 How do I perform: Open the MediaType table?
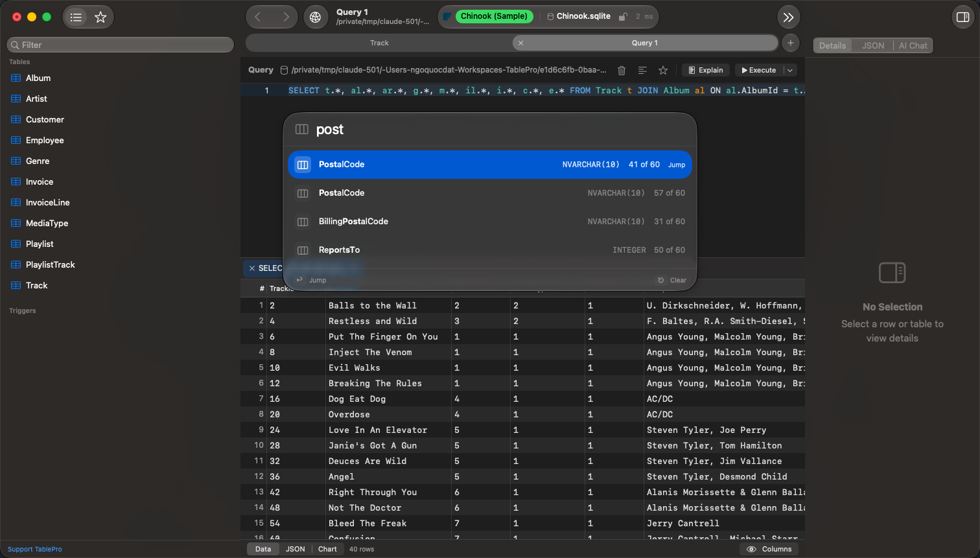coord(47,223)
